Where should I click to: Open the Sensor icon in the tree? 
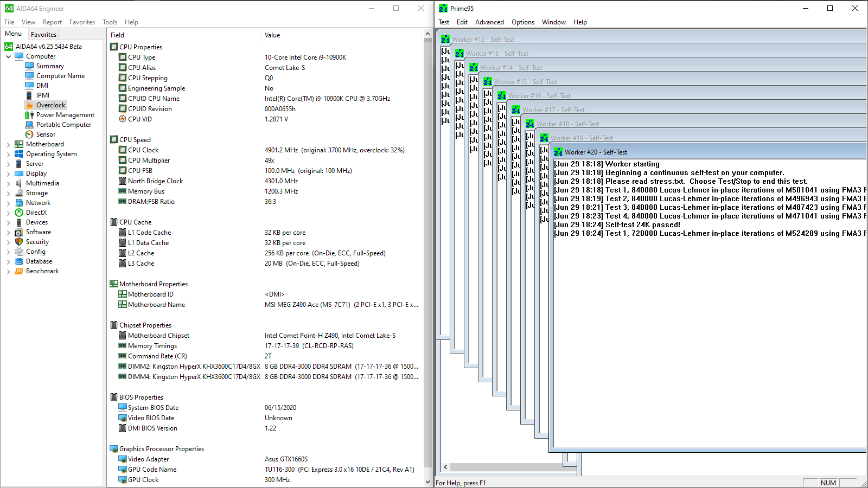point(29,134)
